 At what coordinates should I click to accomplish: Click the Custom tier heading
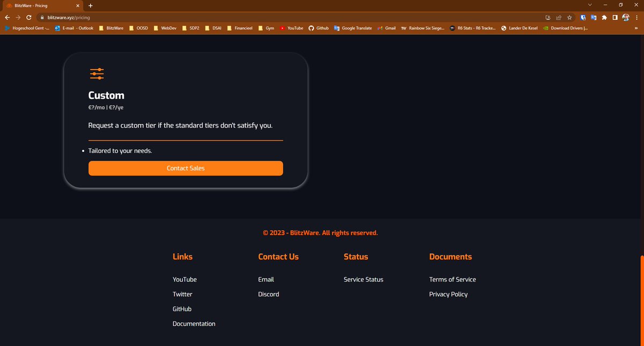point(106,95)
